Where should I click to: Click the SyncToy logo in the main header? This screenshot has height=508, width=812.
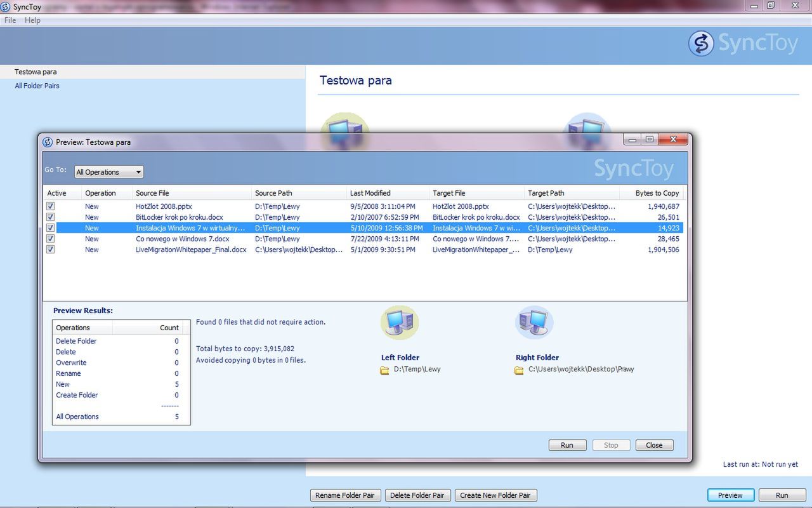[743, 44]
